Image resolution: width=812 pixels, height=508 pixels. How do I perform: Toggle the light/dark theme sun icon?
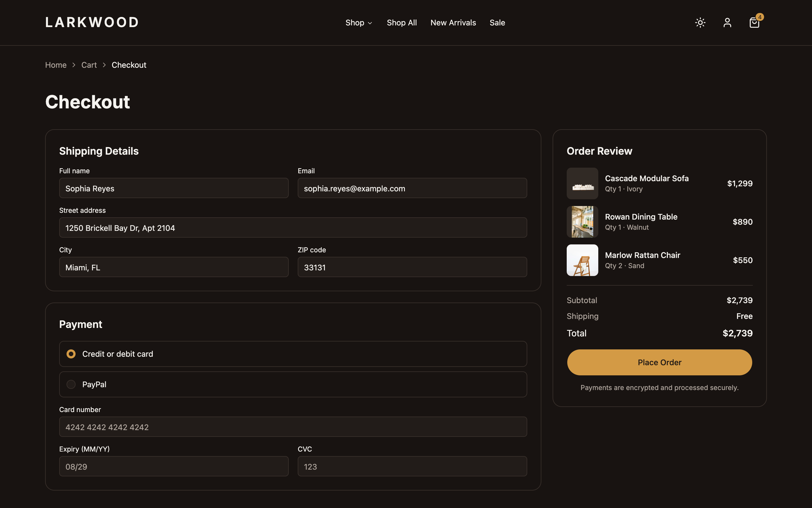tap(700, 23)
